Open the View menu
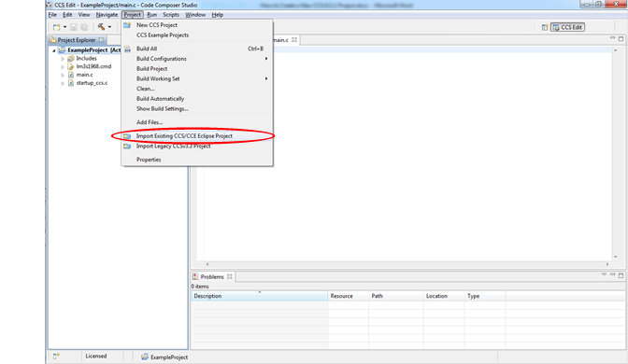Screen dimensions: 628x364 [84, 15]
